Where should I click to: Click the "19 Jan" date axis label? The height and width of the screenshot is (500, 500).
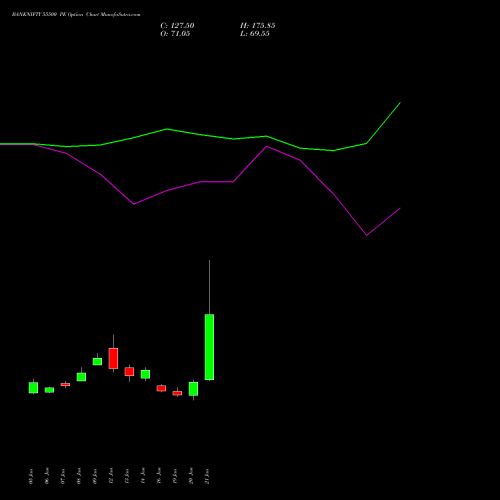click(x=175, y=476)
